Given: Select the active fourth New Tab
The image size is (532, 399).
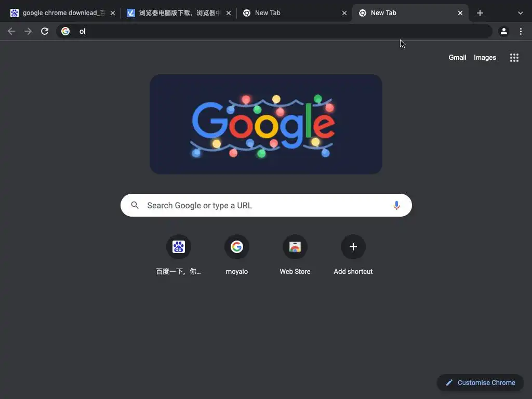Looking at the screenshot, I should click(410, 13).
